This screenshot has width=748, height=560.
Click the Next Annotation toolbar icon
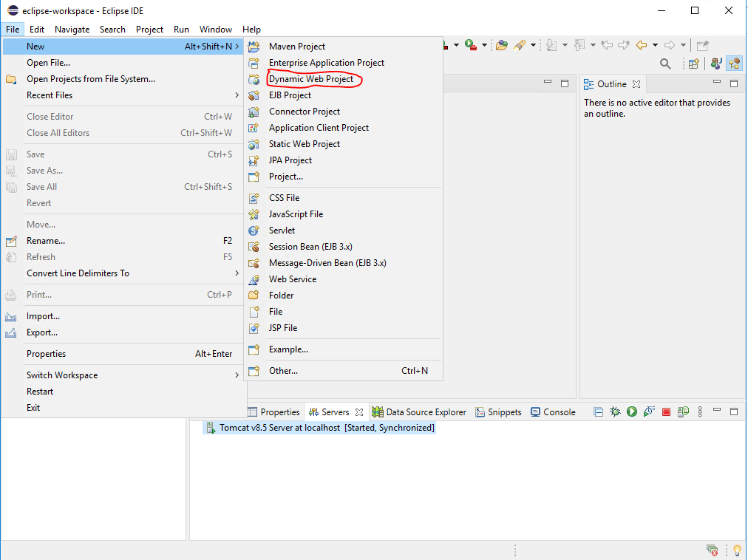(x=551, y=45)
